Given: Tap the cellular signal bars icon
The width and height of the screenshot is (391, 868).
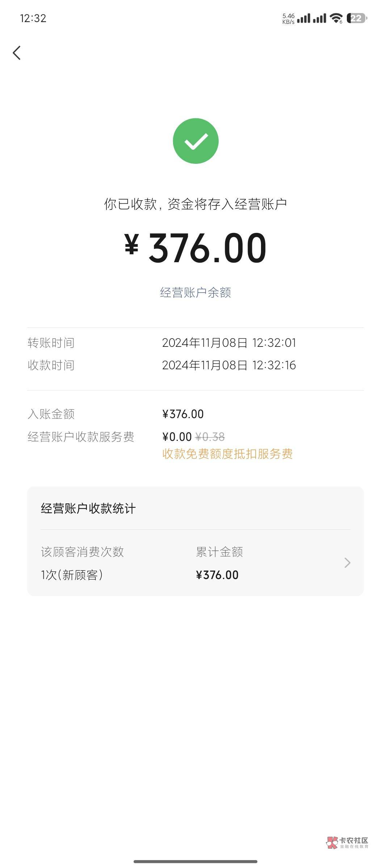Looking at the screenshot, I should [311, 18].
